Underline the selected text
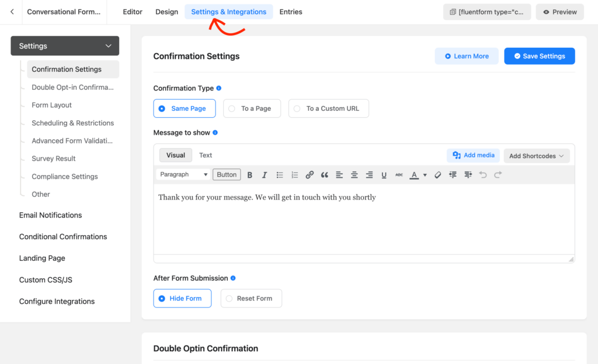The image size is (598, 364). pyautogui.click(x=384, y=174)
